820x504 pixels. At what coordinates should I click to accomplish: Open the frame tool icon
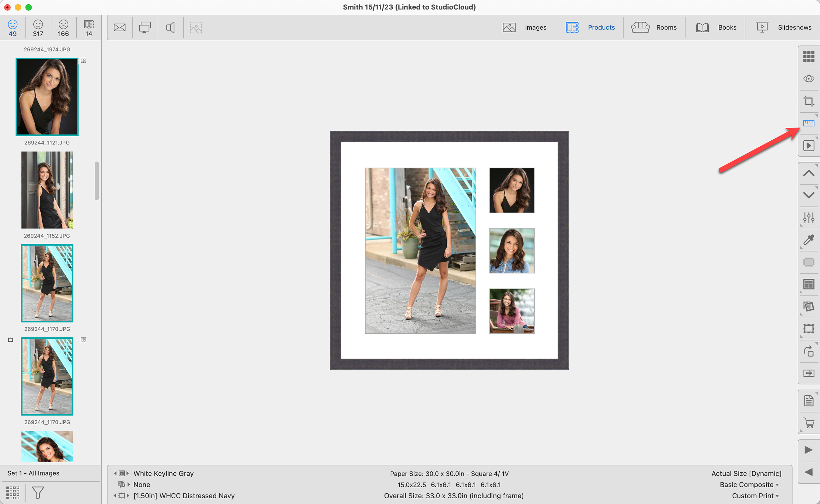pos(808,329)
